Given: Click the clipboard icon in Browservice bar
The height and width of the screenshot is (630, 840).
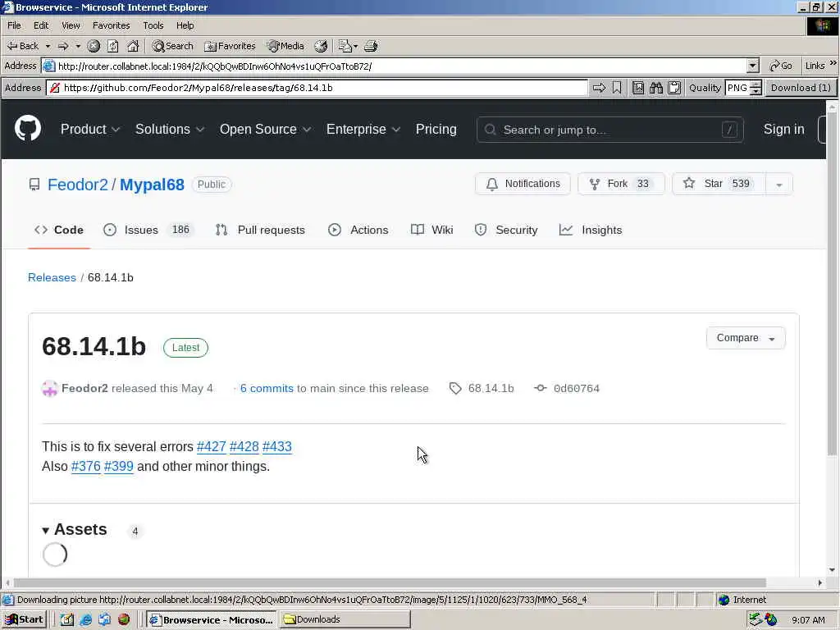Looking at the screenshot, I should tap(674, 88).
